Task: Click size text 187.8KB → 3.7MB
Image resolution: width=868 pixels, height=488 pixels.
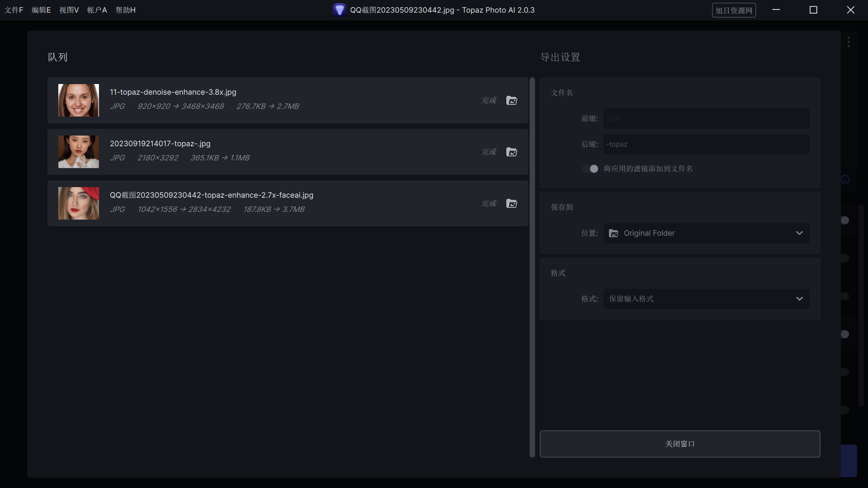Action: (x=274, y=209)
